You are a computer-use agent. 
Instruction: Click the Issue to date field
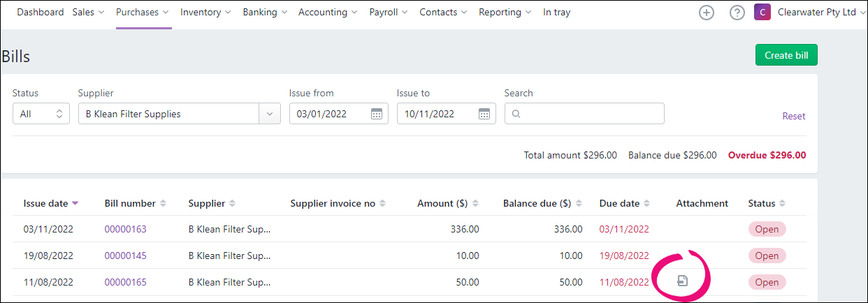click(447, 114)
